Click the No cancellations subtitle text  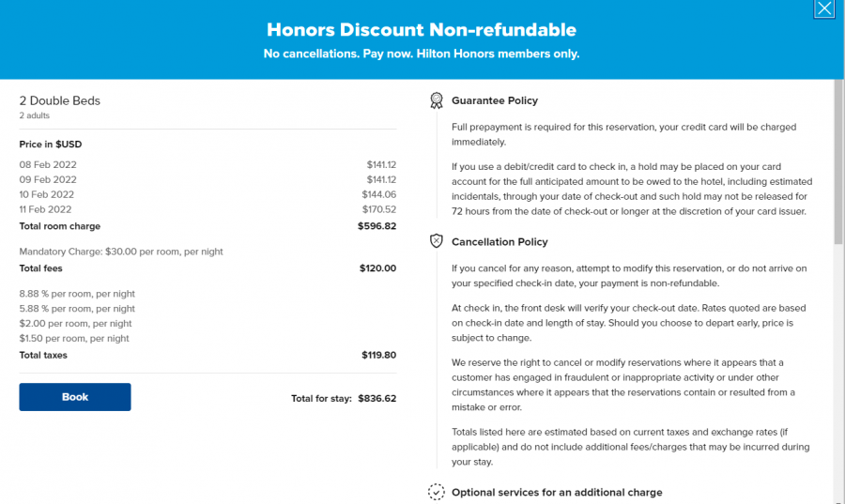pos(422,53)
